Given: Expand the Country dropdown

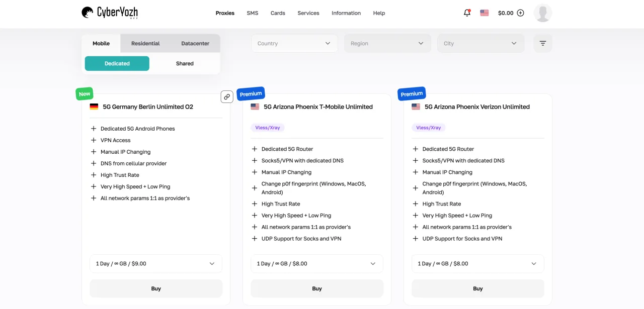Looking at the screenshot, I should (294, 43).
